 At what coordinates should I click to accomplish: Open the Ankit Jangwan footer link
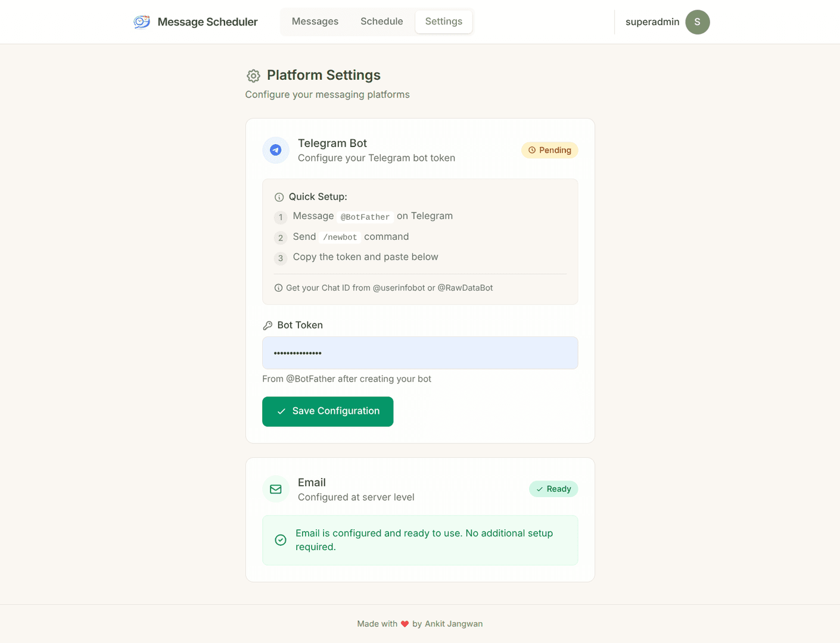pyautogui.click(x=454, y=624)
